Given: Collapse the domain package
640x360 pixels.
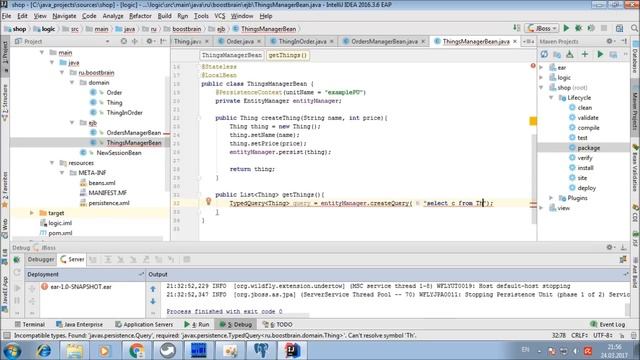Looking at the screenshot, I should [72, 82].
